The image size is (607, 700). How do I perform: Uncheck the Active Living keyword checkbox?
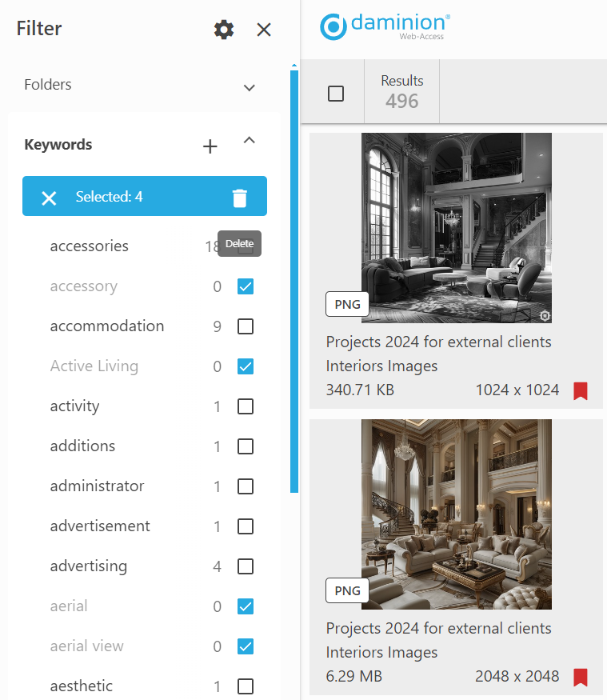click(x=246, y=366)
